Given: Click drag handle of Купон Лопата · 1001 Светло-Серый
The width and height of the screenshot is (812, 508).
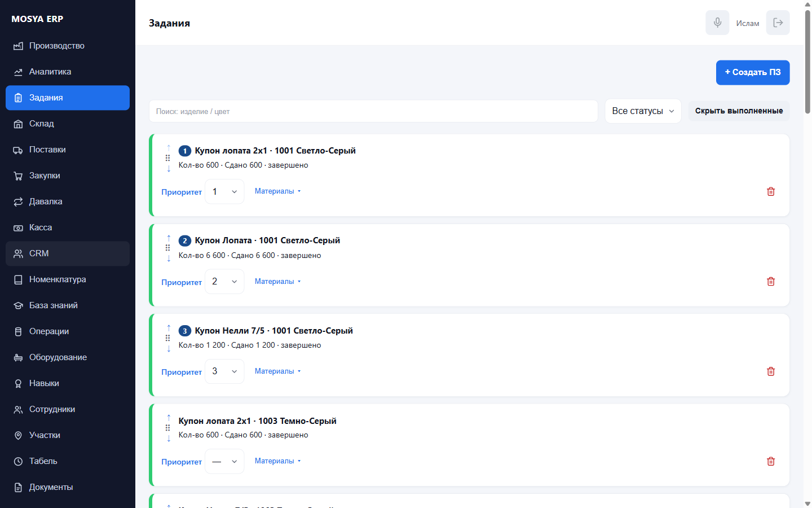Looking at the screenshot, I should (x=167, y=248).
